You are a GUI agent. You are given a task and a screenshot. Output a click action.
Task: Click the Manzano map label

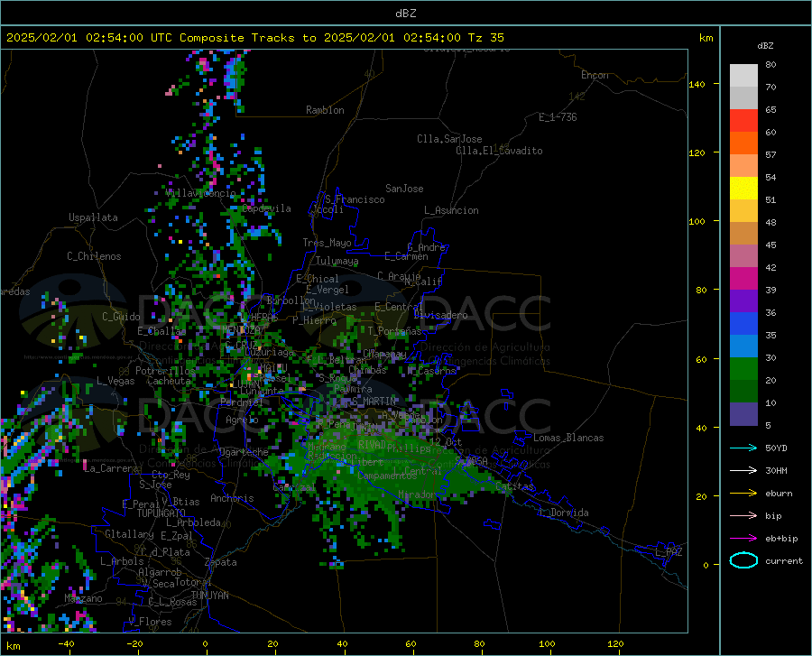pos(83,598)
